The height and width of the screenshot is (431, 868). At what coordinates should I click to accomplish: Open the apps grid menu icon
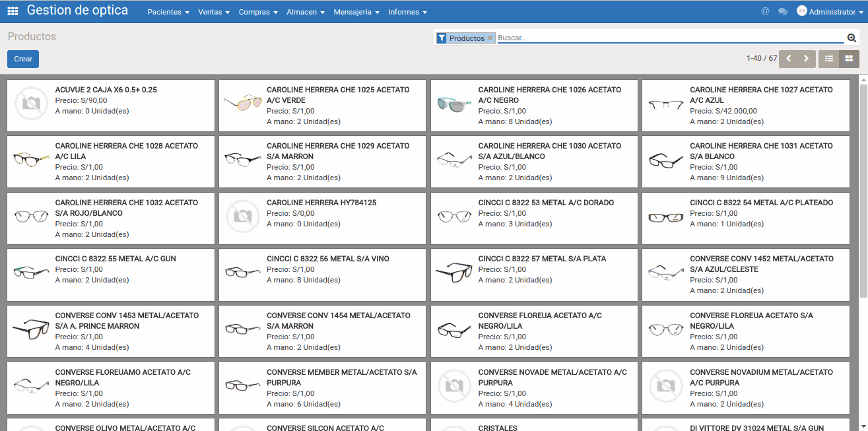[13, 11]
